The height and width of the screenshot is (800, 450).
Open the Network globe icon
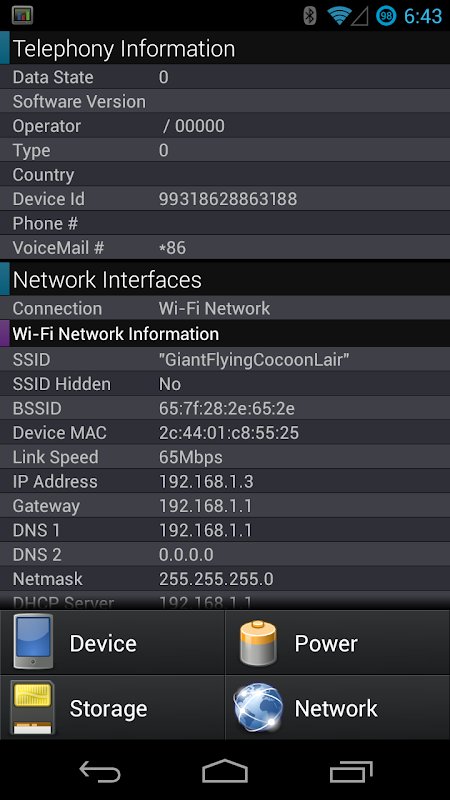click(x=258, y=708)
